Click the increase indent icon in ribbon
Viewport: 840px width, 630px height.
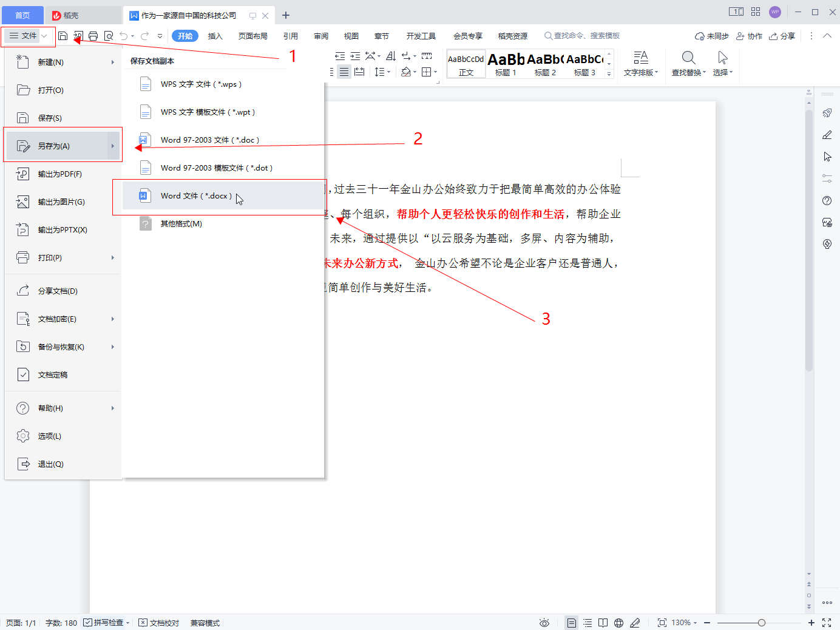tap(355, 56)
